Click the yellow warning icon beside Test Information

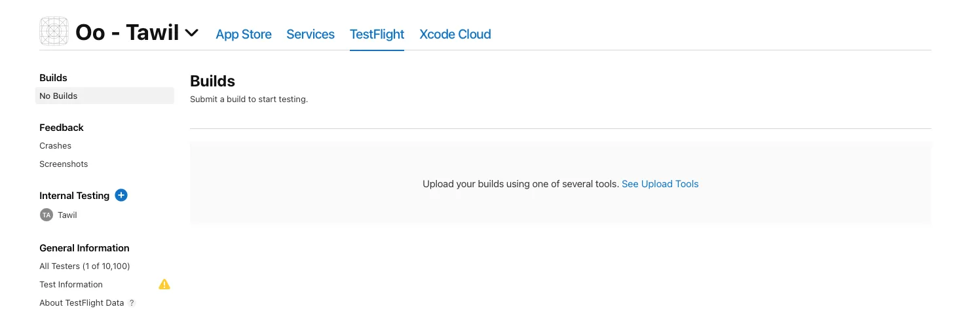(x=164, y=284)
